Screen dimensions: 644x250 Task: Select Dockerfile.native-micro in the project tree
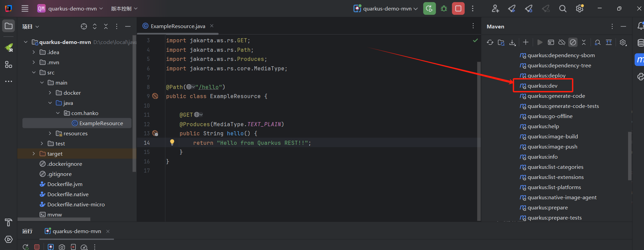[x=76, y=204]
